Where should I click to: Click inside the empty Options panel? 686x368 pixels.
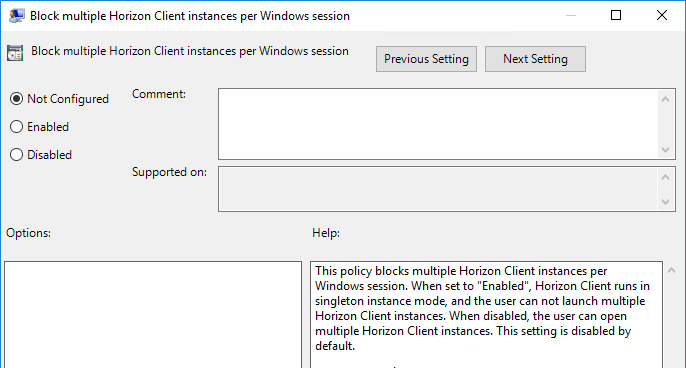pos(153,315)
